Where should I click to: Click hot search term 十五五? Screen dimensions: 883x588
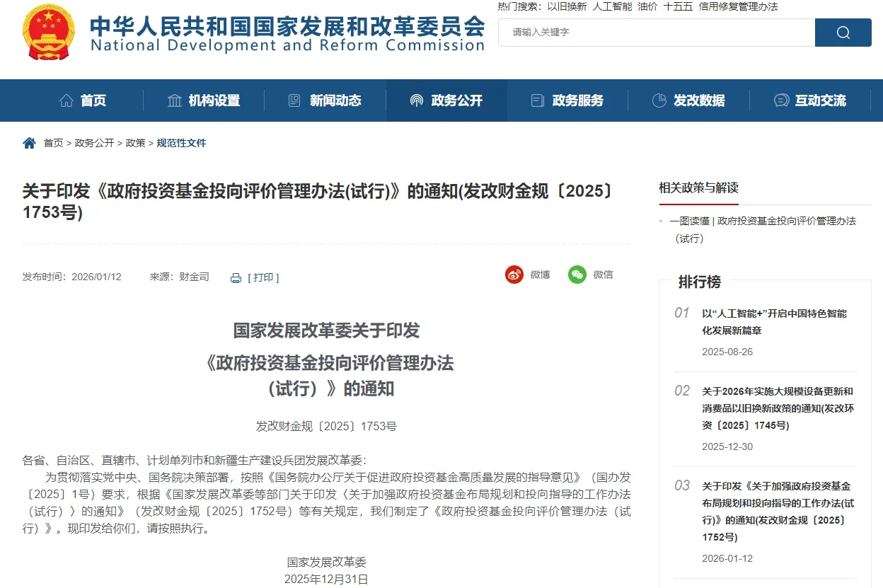click(678, 6)
